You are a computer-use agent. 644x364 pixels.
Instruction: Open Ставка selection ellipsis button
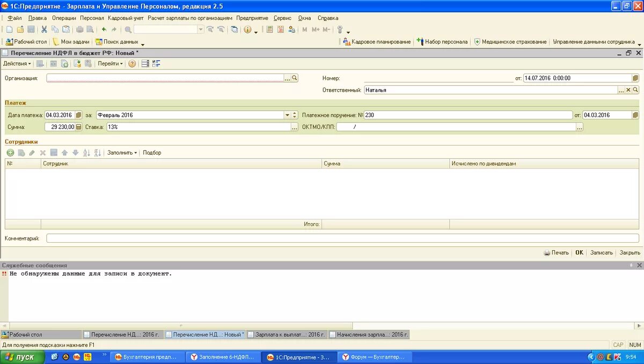point(294,127)
